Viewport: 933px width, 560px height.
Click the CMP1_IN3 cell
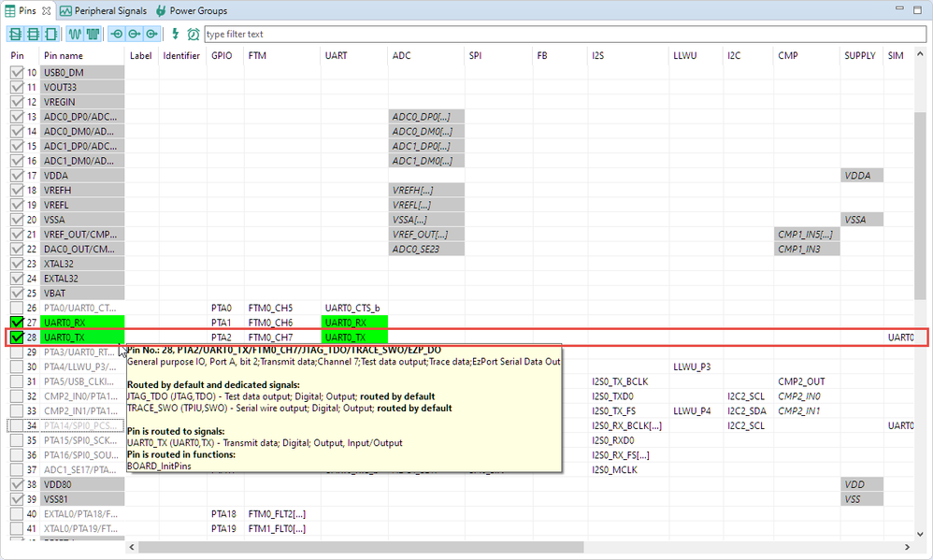pyautogui.click(x=806, y=250)
